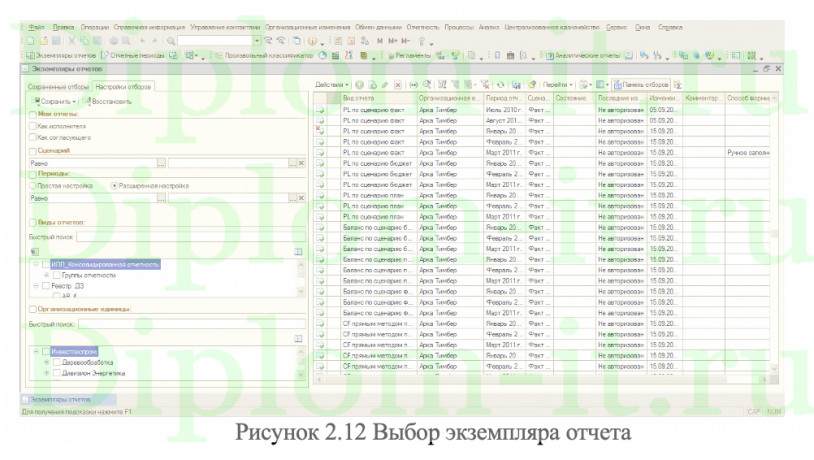This screenshot has width=814, height=460.
Task: Click the disable filter icon with red cross
Action: coord(485,85)
